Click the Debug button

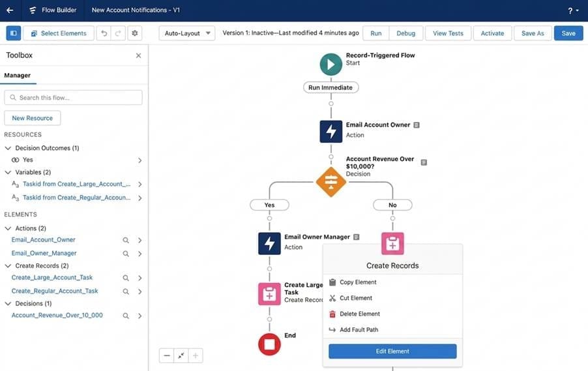pos(405,33)
